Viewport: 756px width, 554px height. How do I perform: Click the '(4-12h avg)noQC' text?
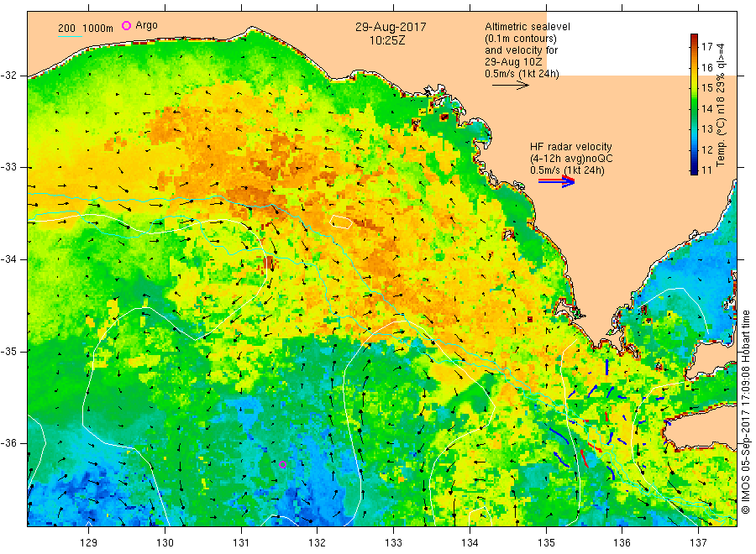click(571, 159)
